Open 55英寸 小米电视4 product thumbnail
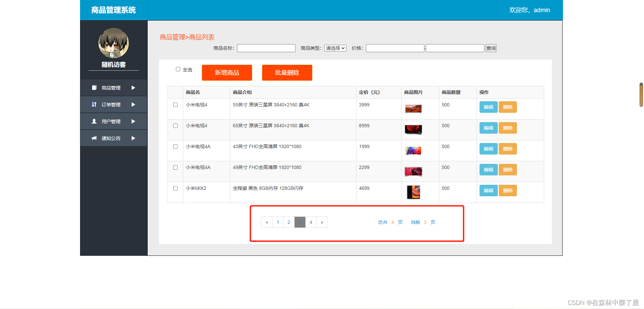This screenshot has width=644, height=309. 413,109
